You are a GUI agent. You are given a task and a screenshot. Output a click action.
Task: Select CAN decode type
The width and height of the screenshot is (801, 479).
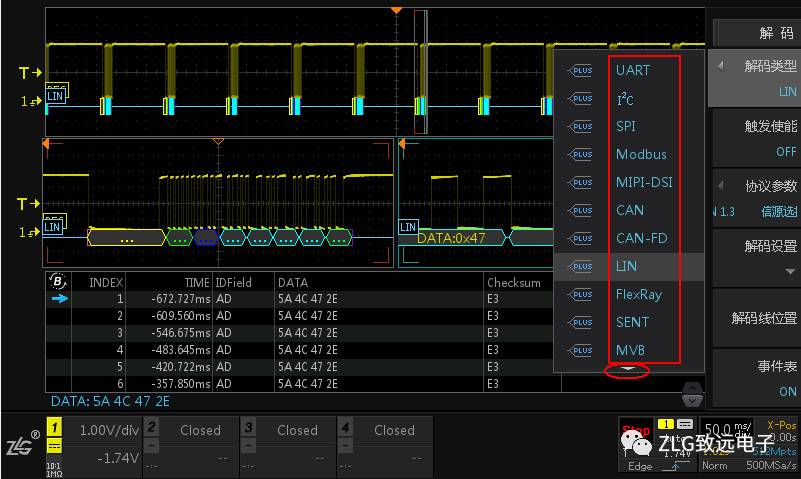[x=629, y=210]
